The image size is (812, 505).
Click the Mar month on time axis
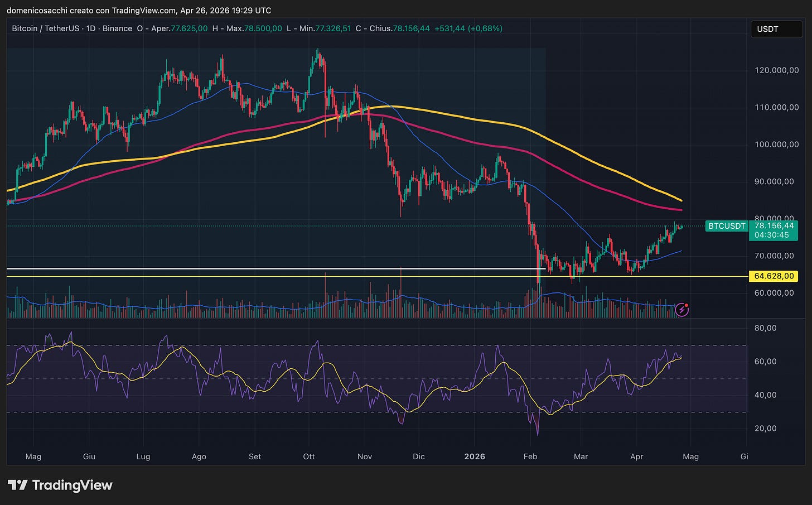[x=581, y=456]
